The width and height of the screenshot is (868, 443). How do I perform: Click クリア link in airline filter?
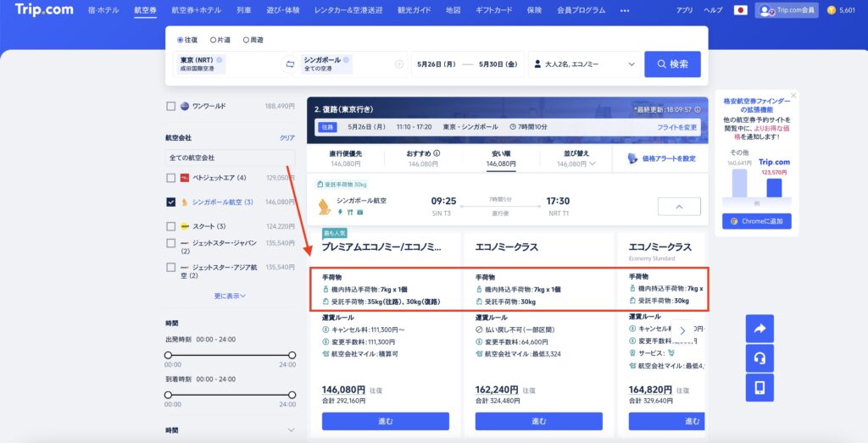(x=287, y=138)
